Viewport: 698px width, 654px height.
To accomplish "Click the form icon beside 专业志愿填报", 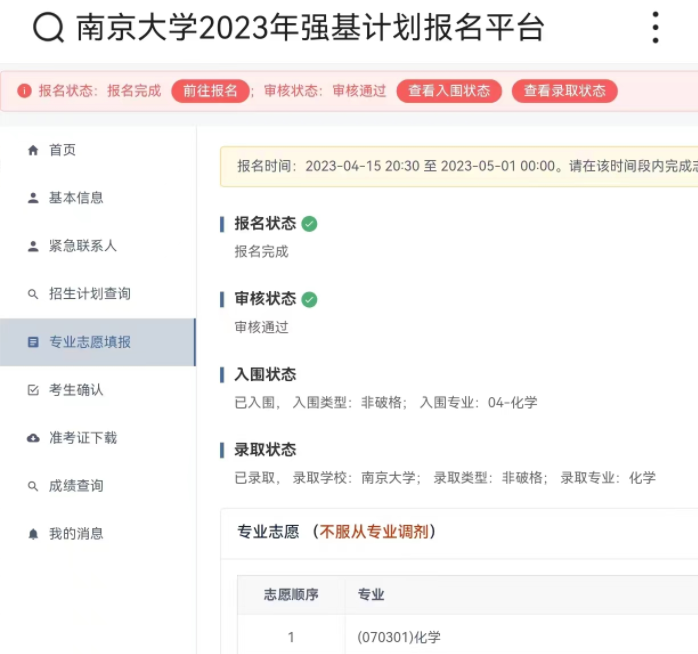I will click(x=33, y=342).
